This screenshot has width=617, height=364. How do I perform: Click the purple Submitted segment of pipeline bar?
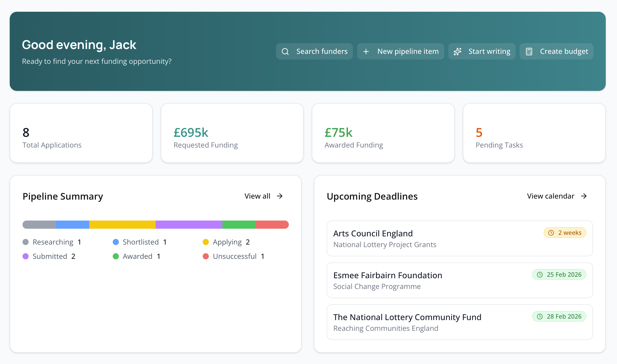tap(189, 225)
